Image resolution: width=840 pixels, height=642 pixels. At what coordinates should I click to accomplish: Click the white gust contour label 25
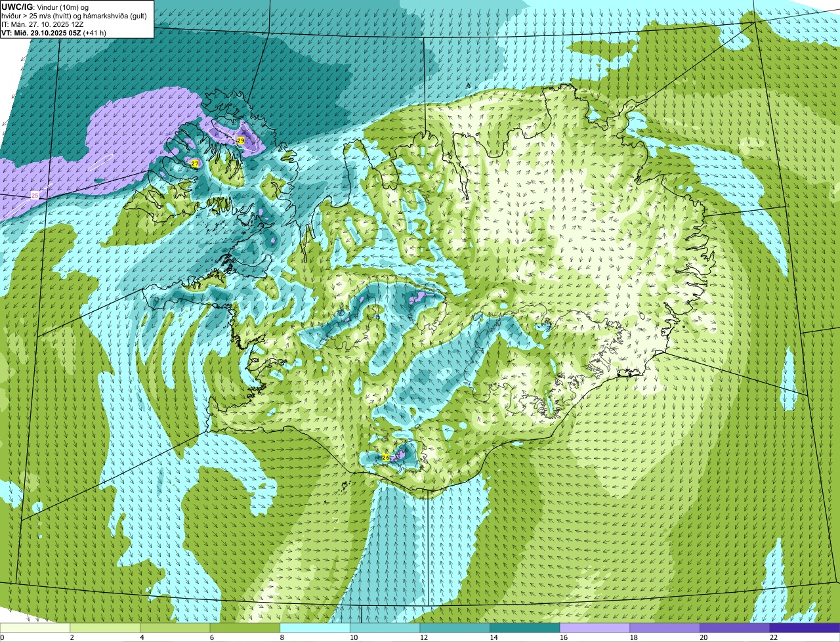click(x=35, y=196)
